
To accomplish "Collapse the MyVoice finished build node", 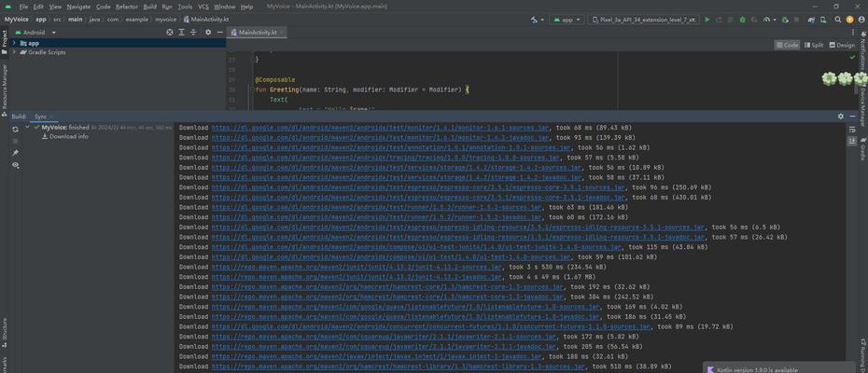I will pos(27,127).
